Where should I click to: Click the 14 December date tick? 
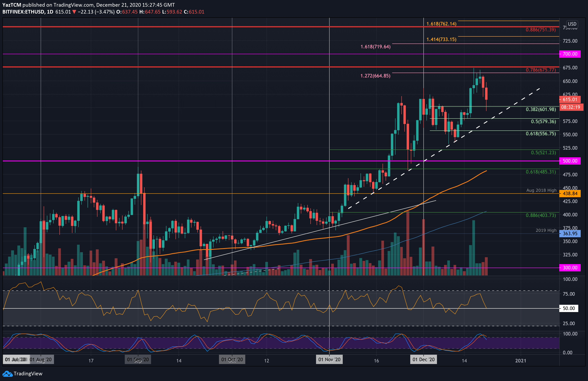click(x=464, y=361)
